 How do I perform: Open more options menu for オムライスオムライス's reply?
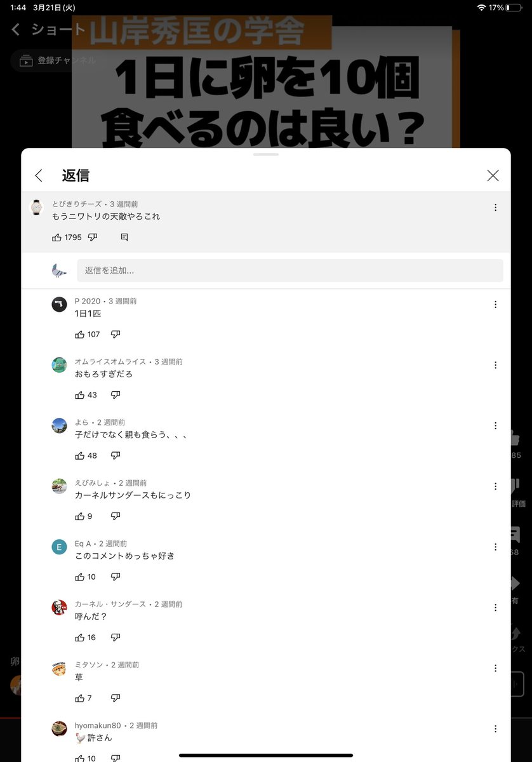[x=495, y=365]
